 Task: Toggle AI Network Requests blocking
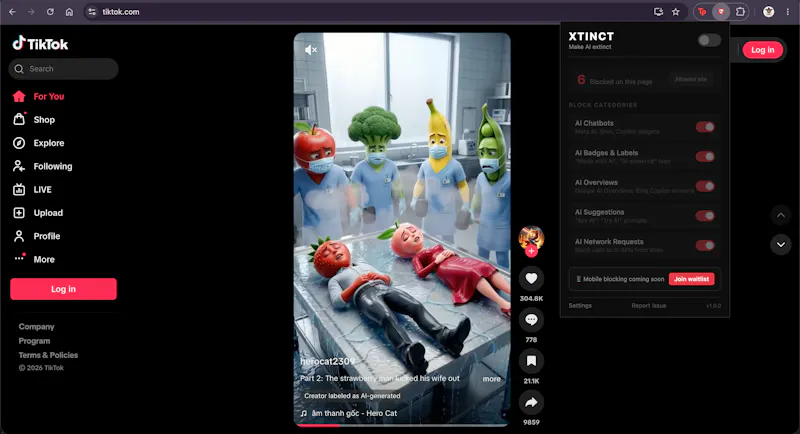[705, 246]
